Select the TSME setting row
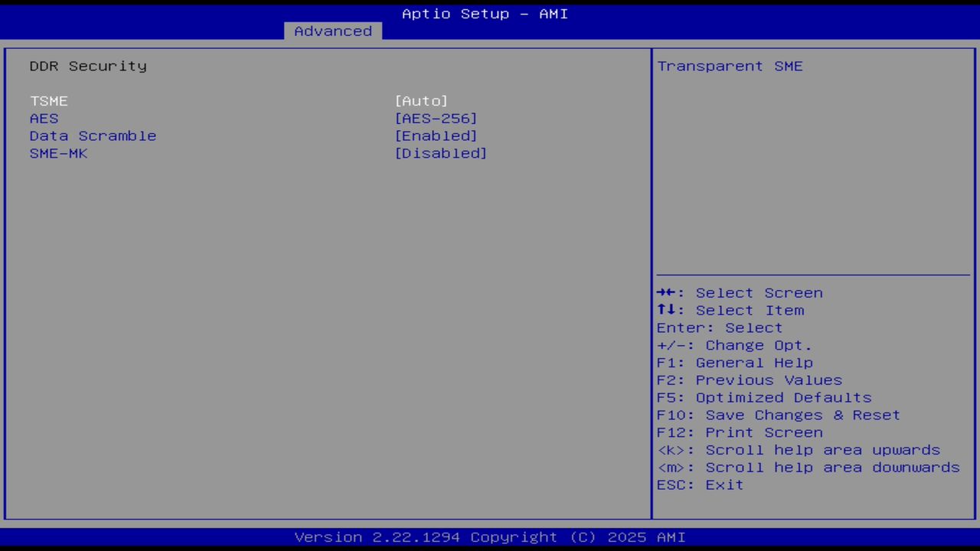 [x=48, y=100]
